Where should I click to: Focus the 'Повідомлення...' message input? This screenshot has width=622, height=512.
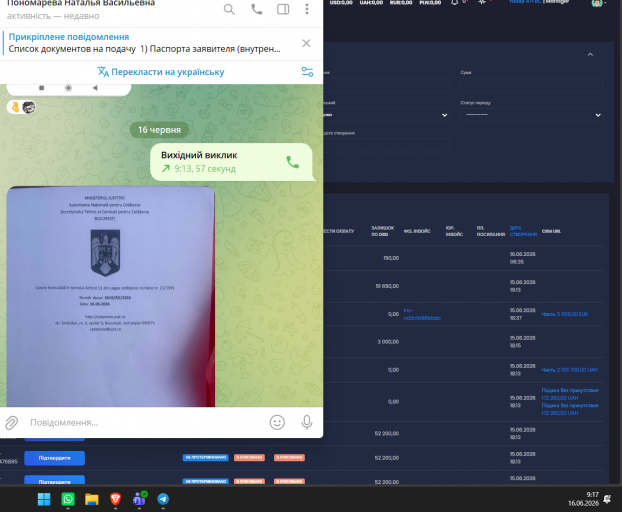[x=145, y=423]
